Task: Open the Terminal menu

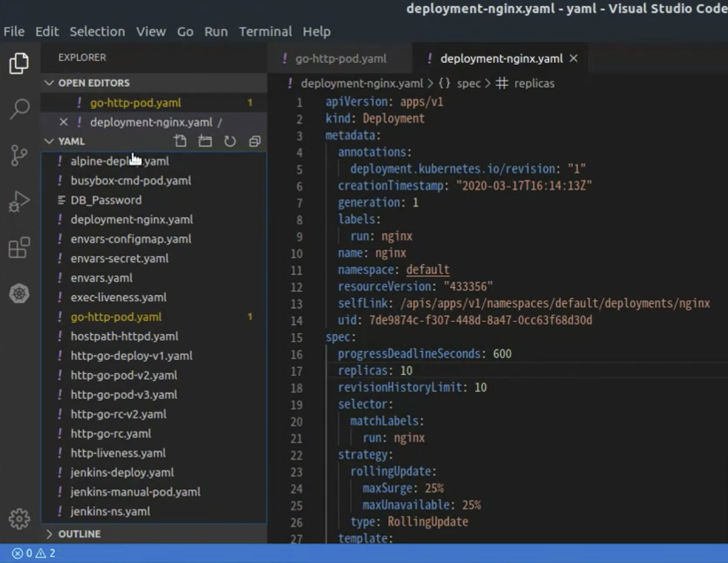Action: coord(265,32)
